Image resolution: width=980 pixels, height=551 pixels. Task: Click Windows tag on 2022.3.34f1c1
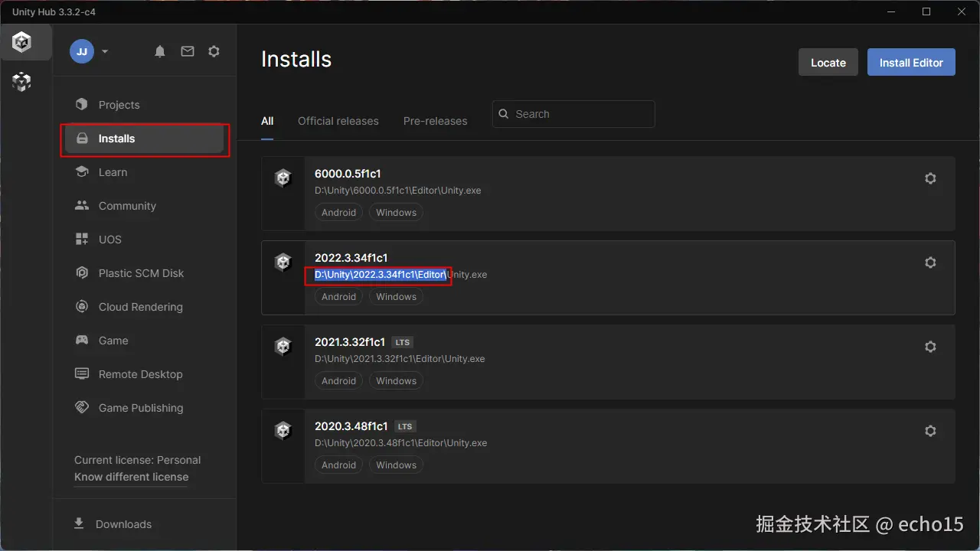pyautogui.click(x=396, y=297)
